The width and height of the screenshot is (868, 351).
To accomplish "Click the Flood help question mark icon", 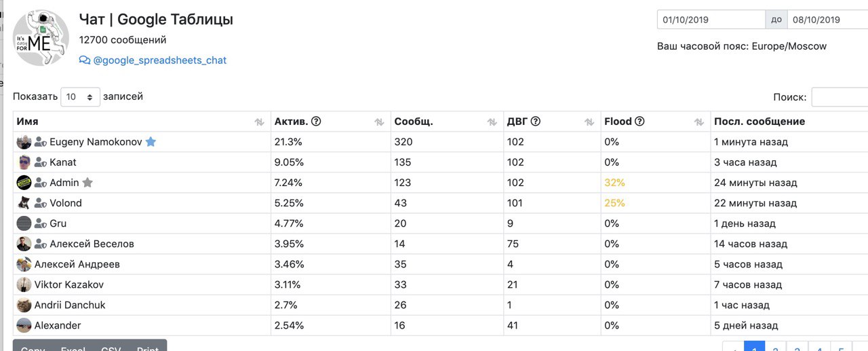I will click(639, 122).
